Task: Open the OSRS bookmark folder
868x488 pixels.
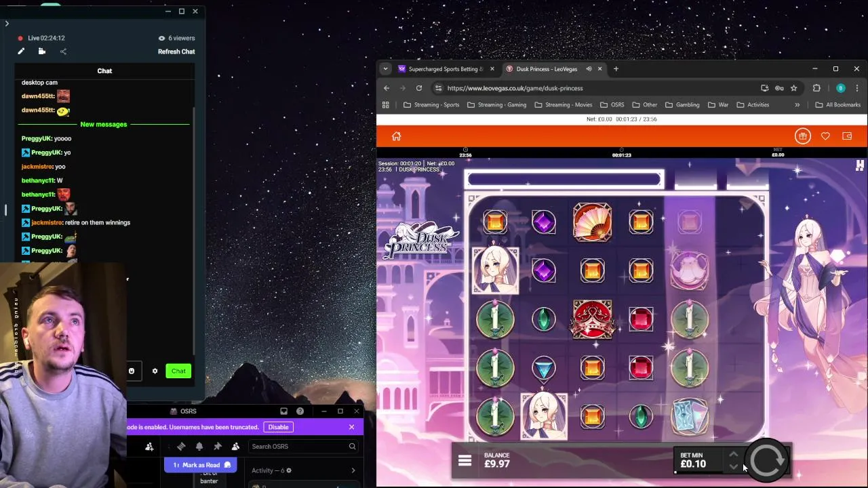Action: (x=612, y=105)
